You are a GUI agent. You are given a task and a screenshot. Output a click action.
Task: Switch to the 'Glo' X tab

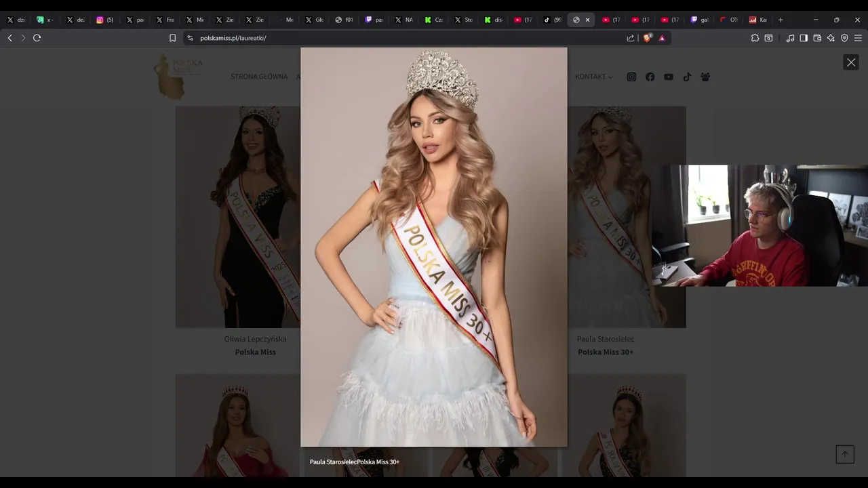pyautogui.click(x=315, y=20)
